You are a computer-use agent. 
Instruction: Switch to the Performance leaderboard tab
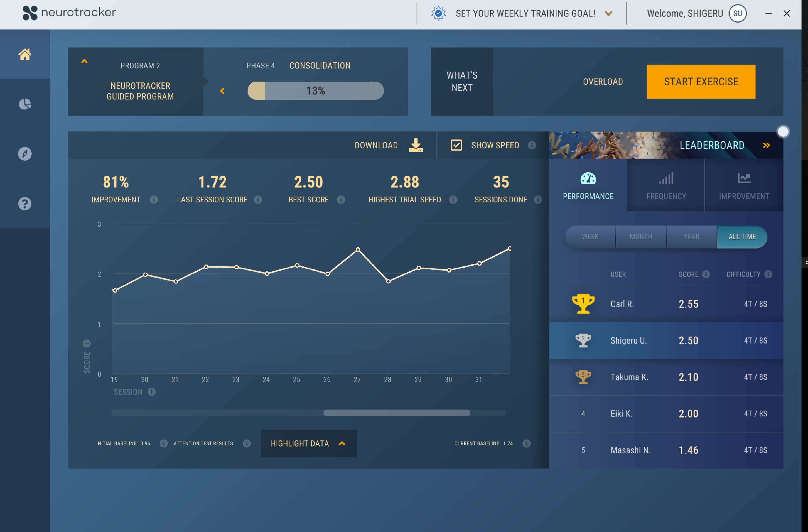click(x=588, y=185)
